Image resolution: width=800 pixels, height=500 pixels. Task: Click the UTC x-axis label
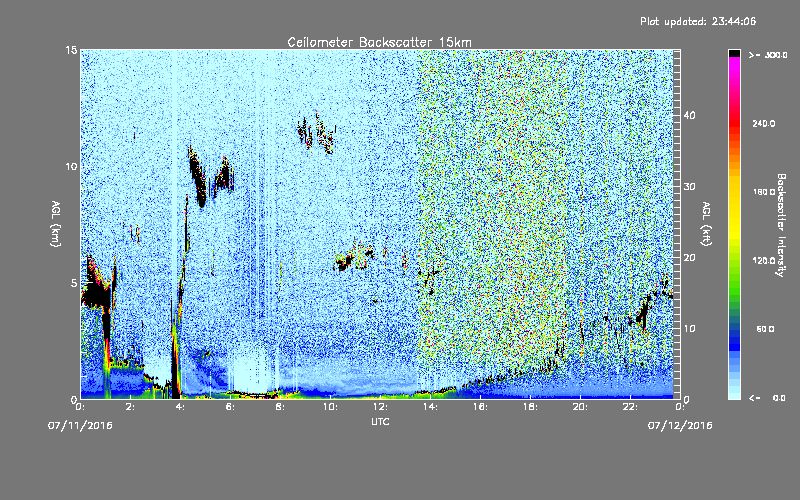[380, 421]
